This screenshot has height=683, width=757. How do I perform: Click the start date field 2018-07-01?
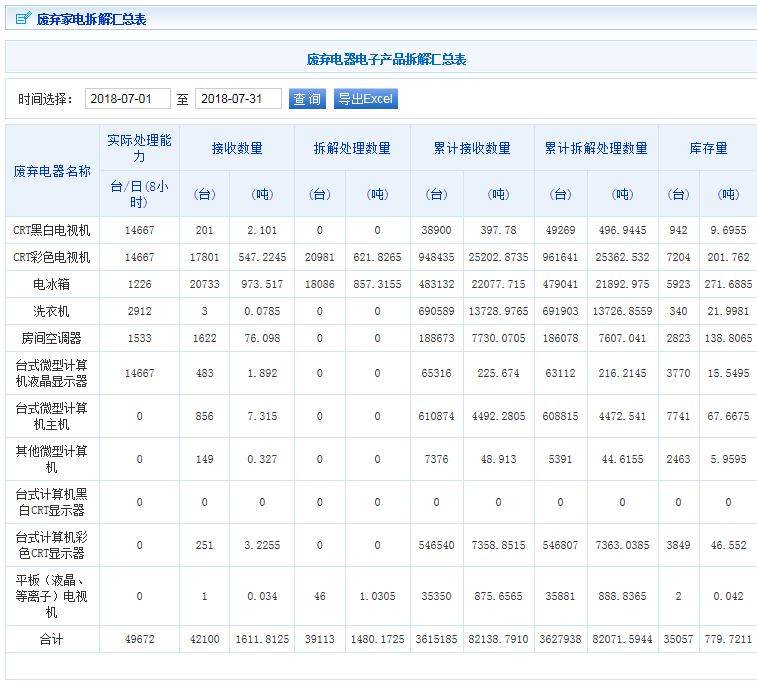[127, 99]
